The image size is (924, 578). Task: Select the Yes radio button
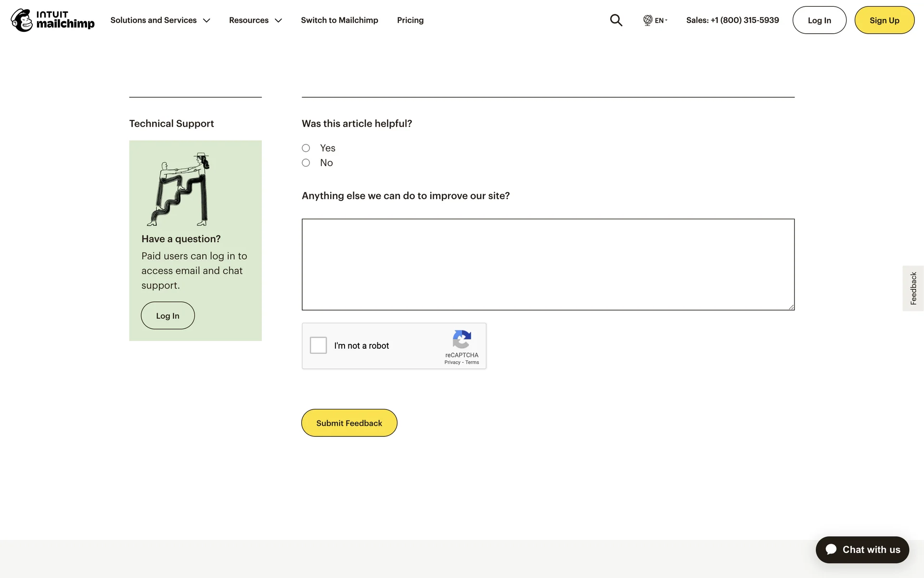306,148
